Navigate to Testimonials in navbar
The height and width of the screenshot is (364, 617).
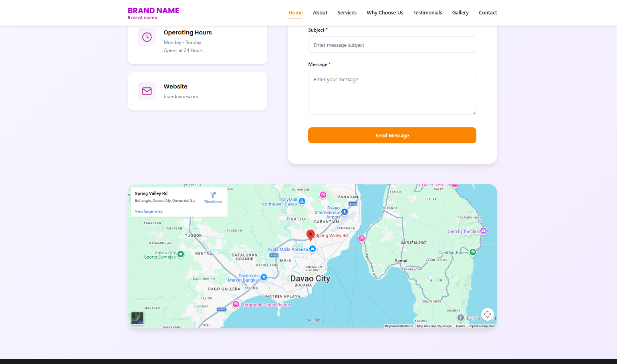tap(427, 13)
